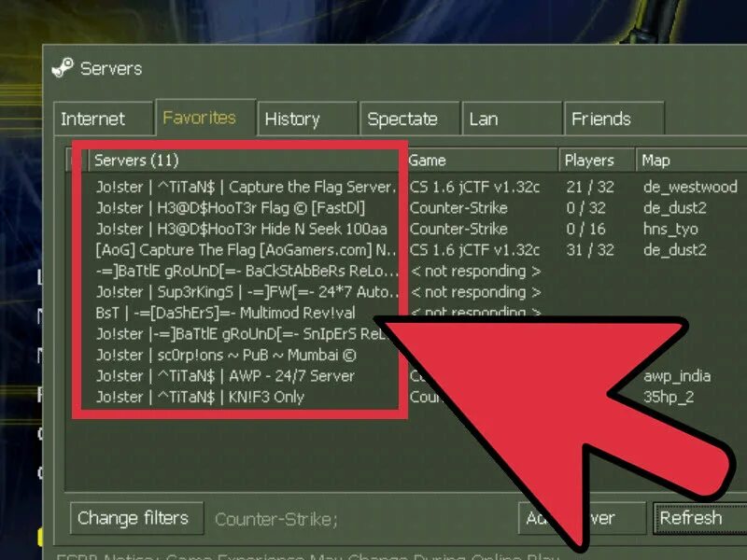Click player count 0 / 16

click(x=585, y=229)
